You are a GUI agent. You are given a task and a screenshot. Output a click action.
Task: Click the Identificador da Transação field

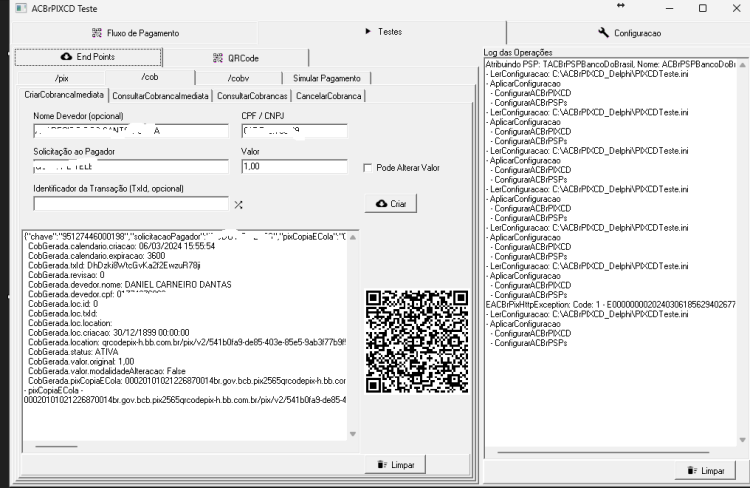click(131, 204)
